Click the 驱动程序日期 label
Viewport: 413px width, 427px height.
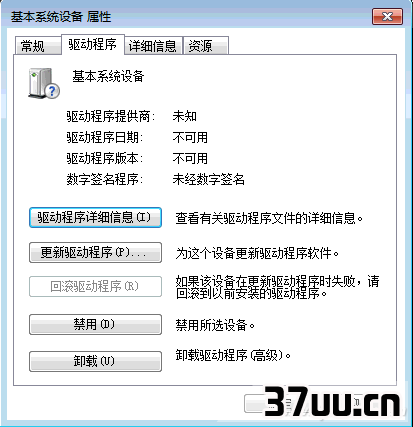click(105, 137)
